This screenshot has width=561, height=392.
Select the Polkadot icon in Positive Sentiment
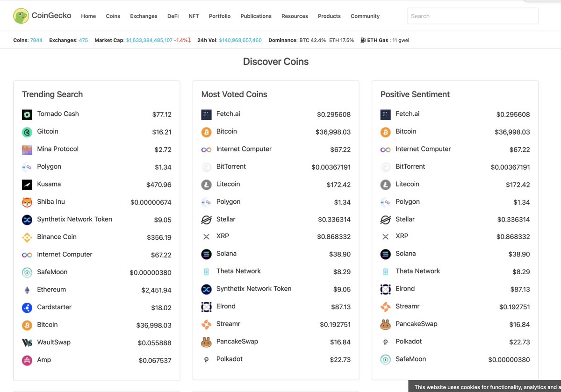coord(385,342)
